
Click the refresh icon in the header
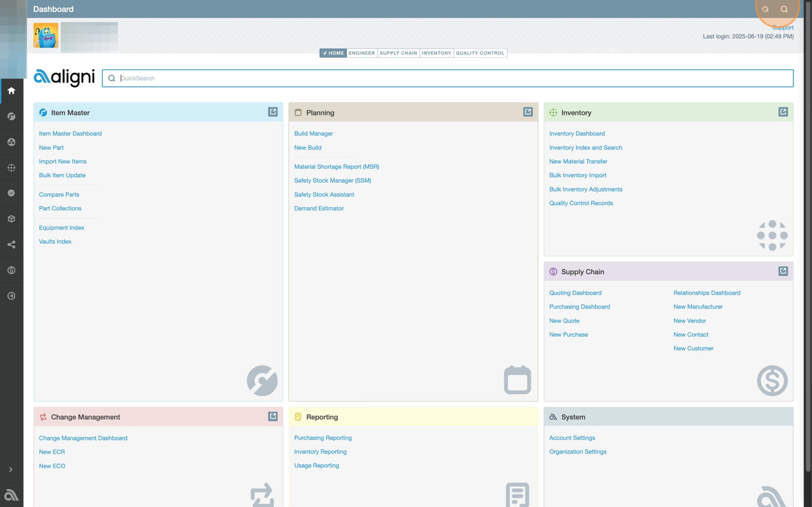point(766,10)
